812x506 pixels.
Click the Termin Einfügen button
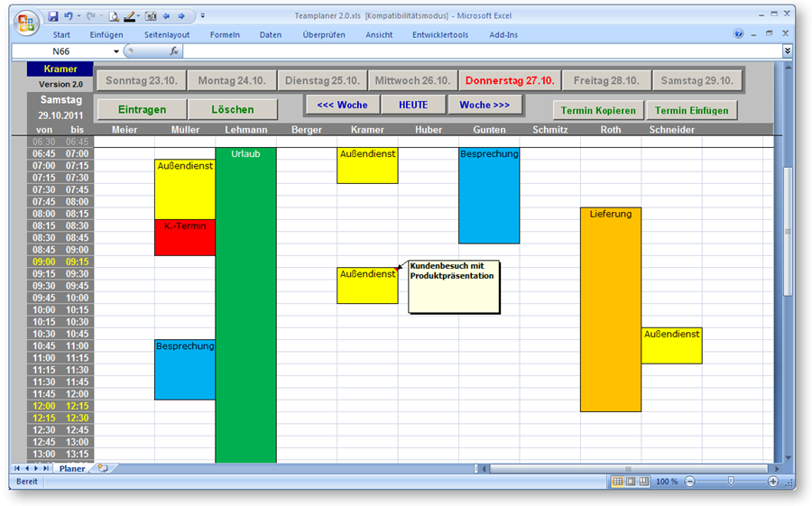pos(691,110)
